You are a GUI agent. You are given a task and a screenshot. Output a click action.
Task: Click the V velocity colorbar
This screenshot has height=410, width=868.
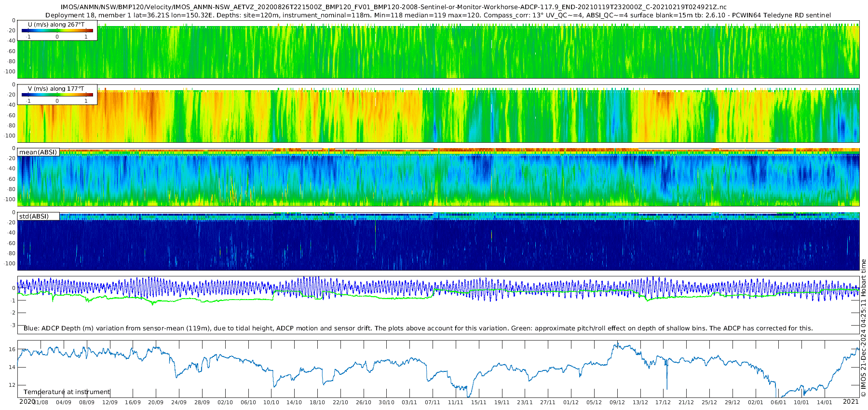(57, 95)
